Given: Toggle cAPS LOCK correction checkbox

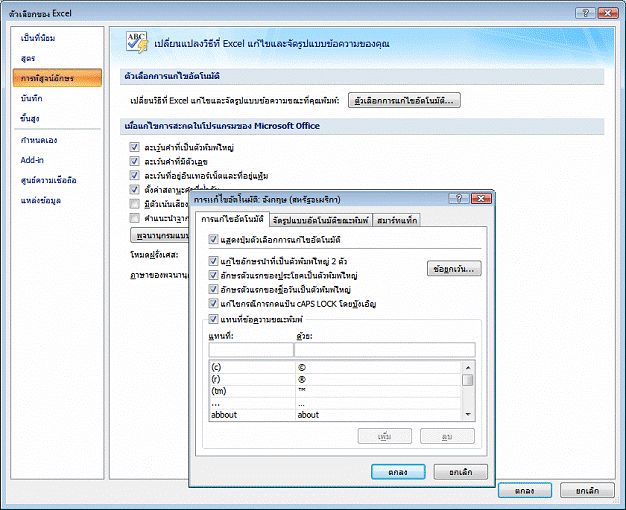Looking at the screenshot, I should (213, 303).
